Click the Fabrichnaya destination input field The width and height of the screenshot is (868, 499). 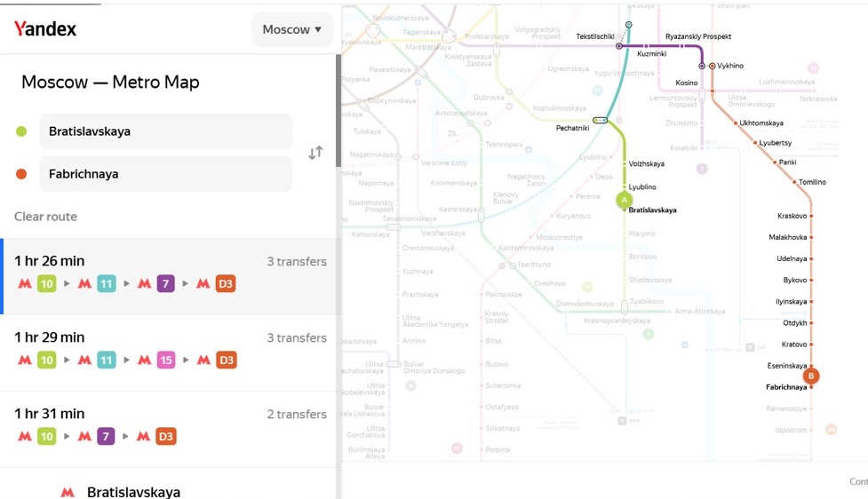click(x=165, y=174)
